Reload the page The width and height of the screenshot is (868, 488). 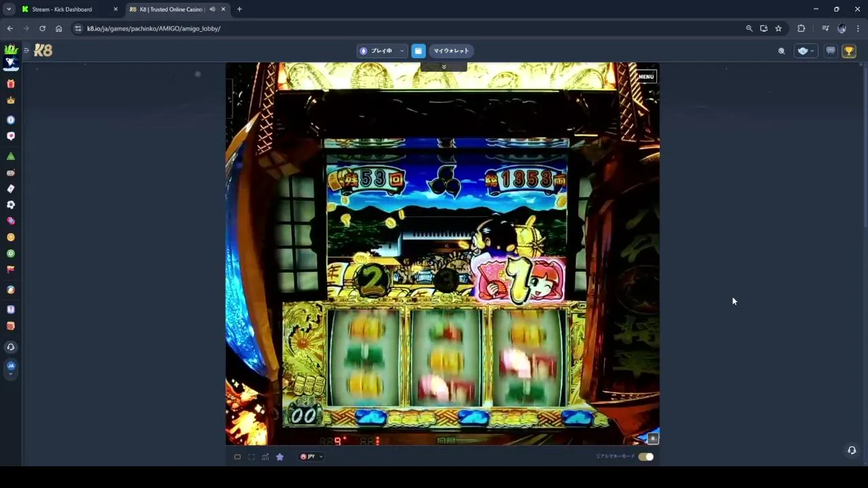pos(42,28)
